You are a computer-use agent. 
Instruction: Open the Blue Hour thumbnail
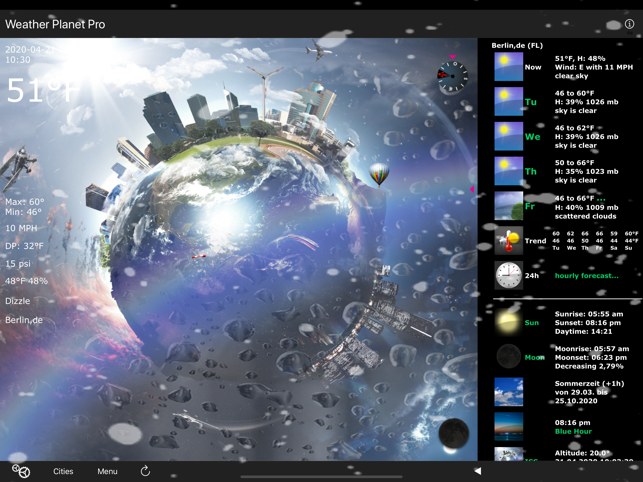(x=508, y=427)
